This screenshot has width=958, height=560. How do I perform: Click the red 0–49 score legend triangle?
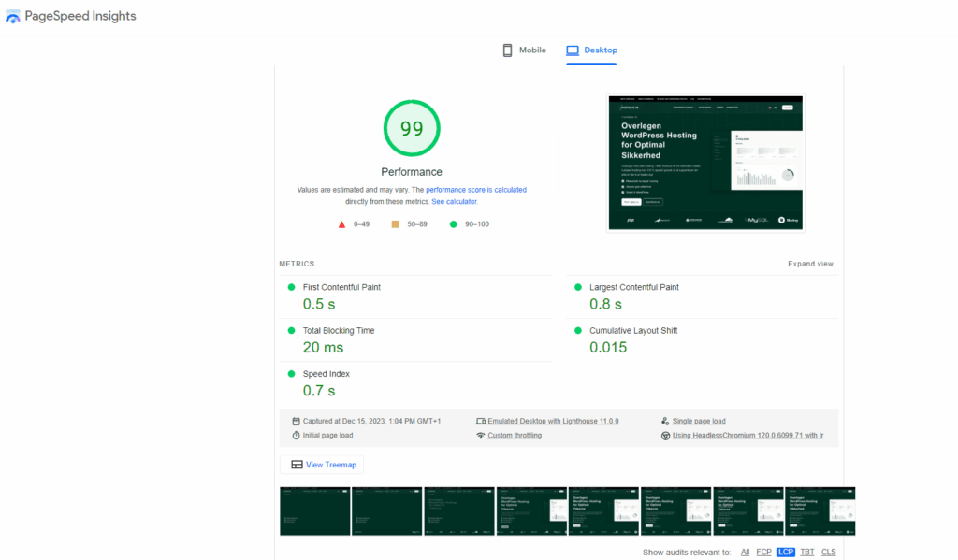point(343,223)
